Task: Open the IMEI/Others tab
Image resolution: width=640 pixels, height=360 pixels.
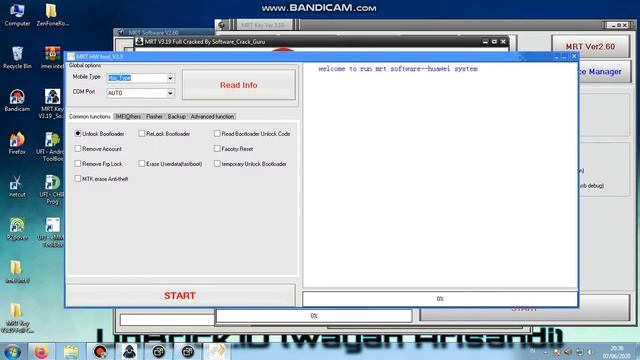Action: (128, 116)
